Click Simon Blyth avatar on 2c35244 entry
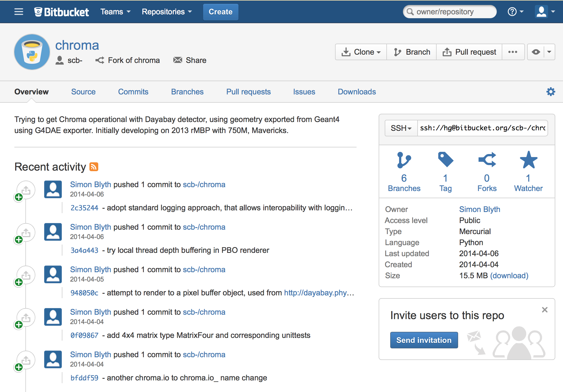 click(53, 189)
